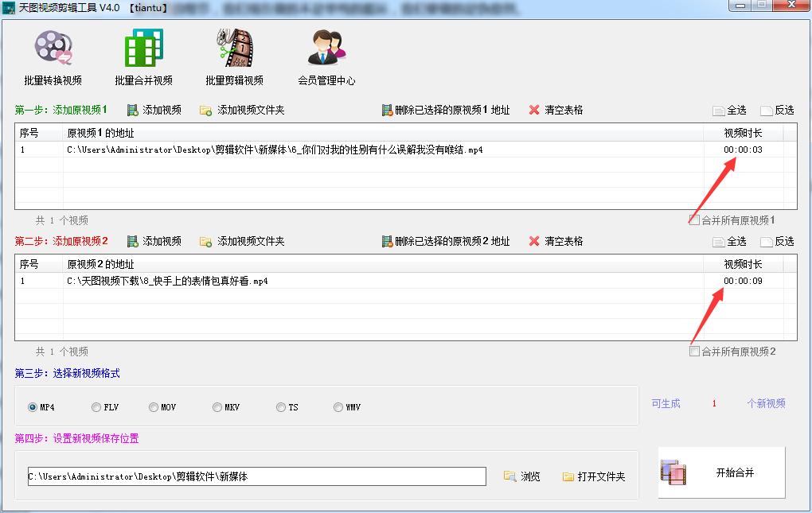
Task: Enable the 合并所有原视频2 checkbox
Action: 695,352
